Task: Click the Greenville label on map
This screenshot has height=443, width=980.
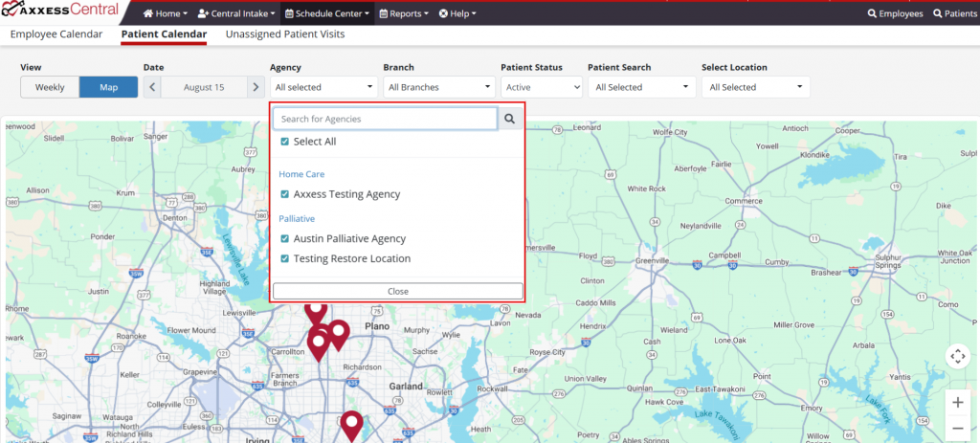Action: coord(653,260)
